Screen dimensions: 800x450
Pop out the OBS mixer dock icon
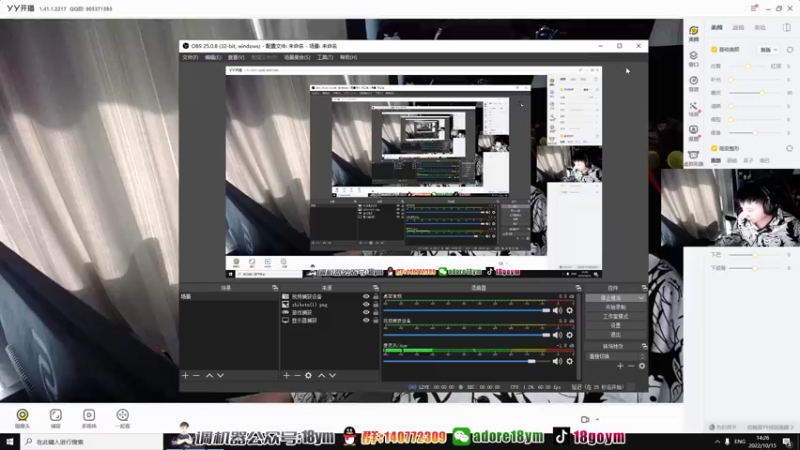click(x=578, y=288)
